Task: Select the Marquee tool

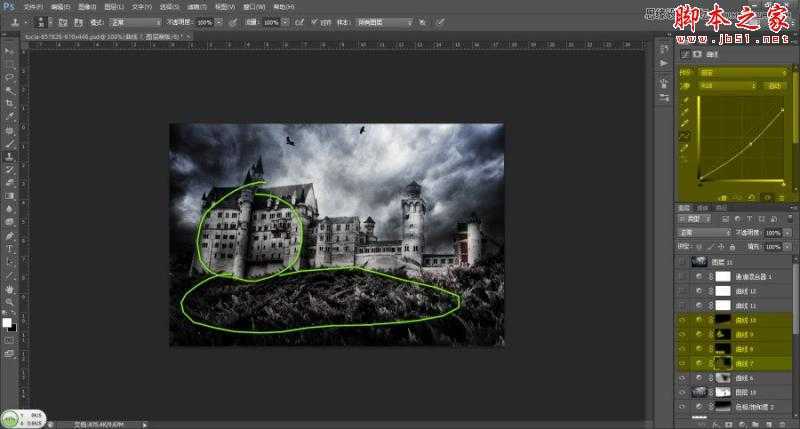Action: pyautogui.click(x=9, y=64)
